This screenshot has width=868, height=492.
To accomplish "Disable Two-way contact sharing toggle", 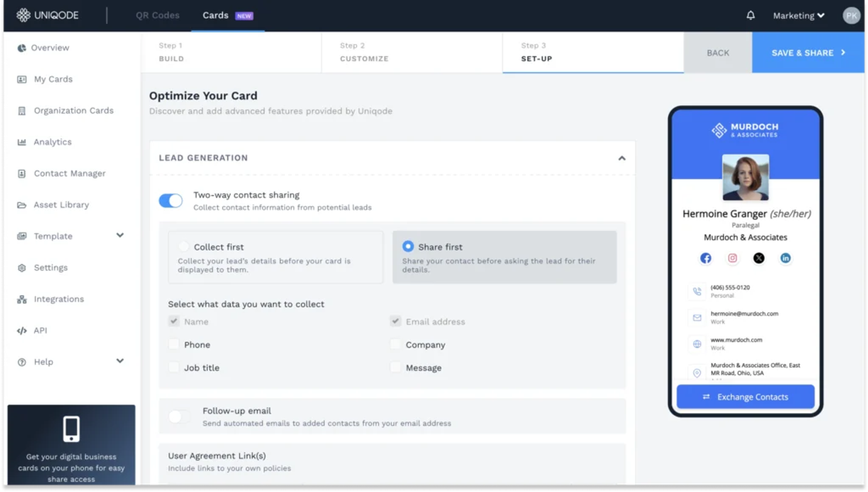I will 170,201.
